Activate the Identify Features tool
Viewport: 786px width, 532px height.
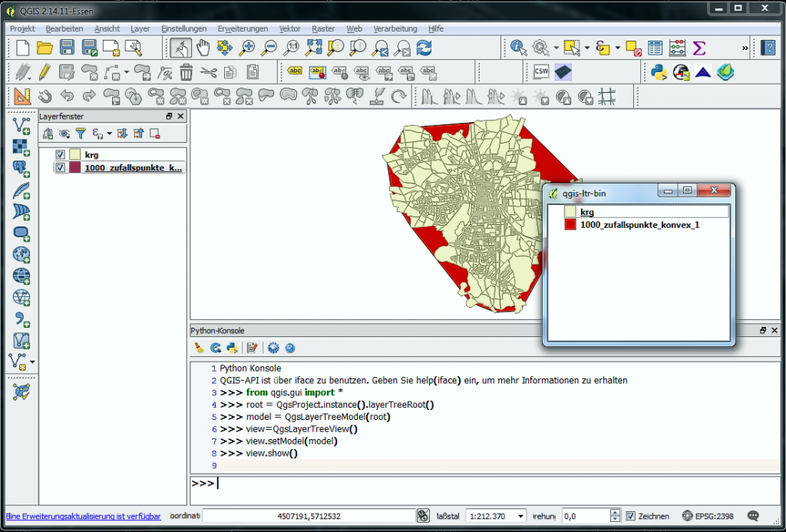click(x=519, y=48)
